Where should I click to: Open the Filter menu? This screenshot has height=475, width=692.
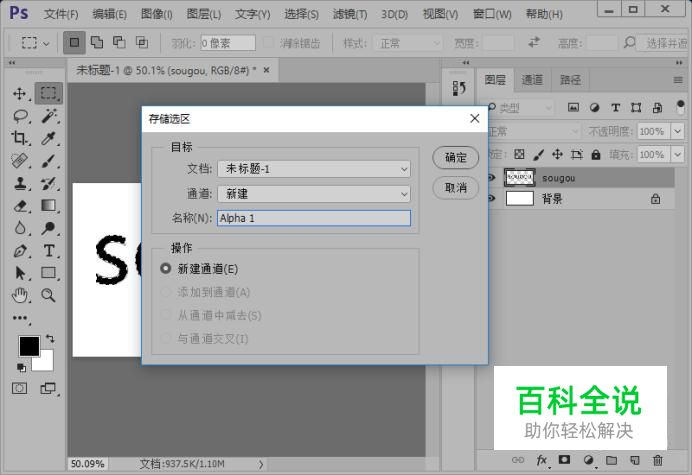[350, 15]
